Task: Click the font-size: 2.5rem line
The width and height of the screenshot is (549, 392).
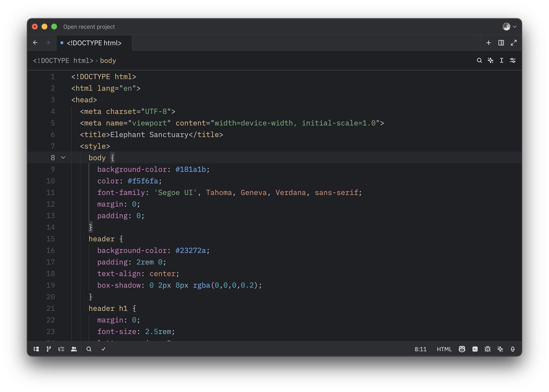Action: coord(136,332)
